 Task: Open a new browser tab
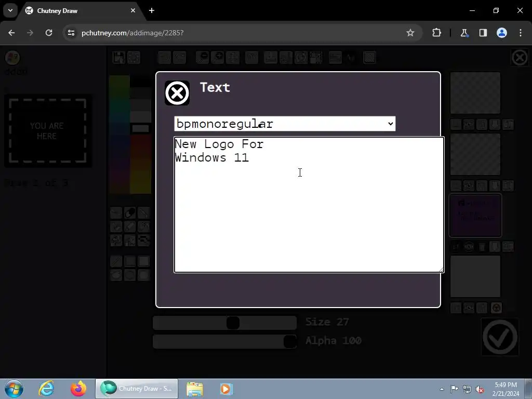[x=152, y=10]
